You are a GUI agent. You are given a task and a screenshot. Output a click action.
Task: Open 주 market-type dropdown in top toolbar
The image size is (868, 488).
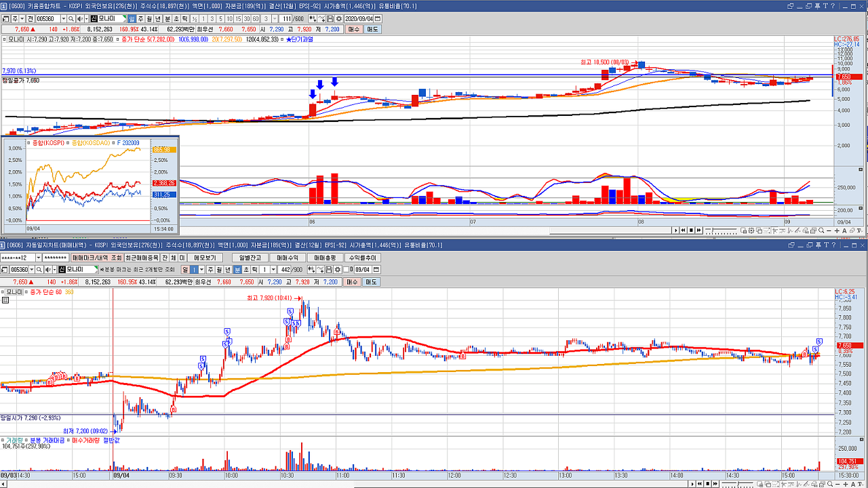click(x=22, y=19)
